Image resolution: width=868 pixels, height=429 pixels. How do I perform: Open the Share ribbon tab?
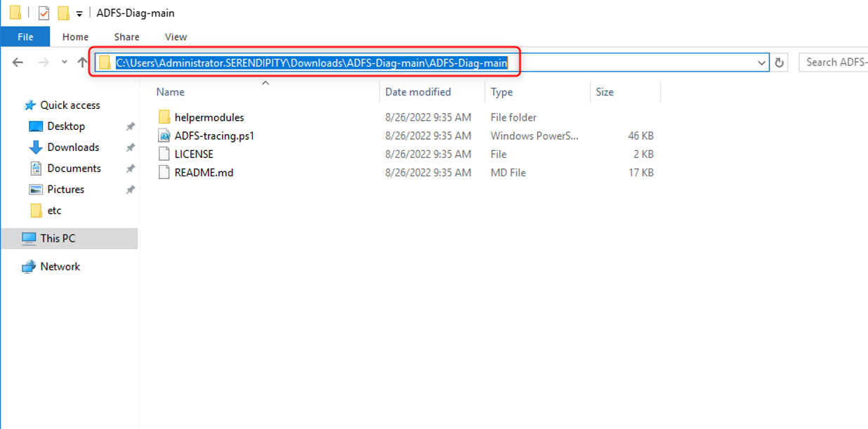(x=126, y=37)
